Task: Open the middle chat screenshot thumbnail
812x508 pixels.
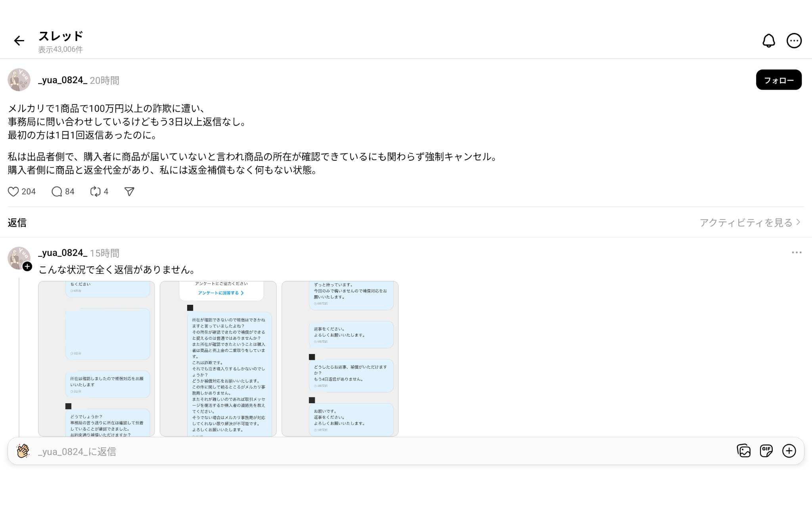Action: click(x=218, y=358)
